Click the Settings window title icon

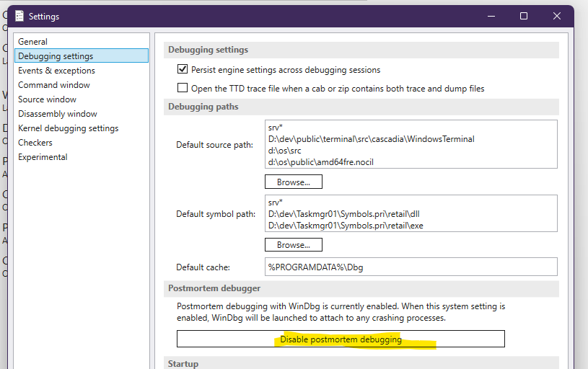click(x=19, y=16)
